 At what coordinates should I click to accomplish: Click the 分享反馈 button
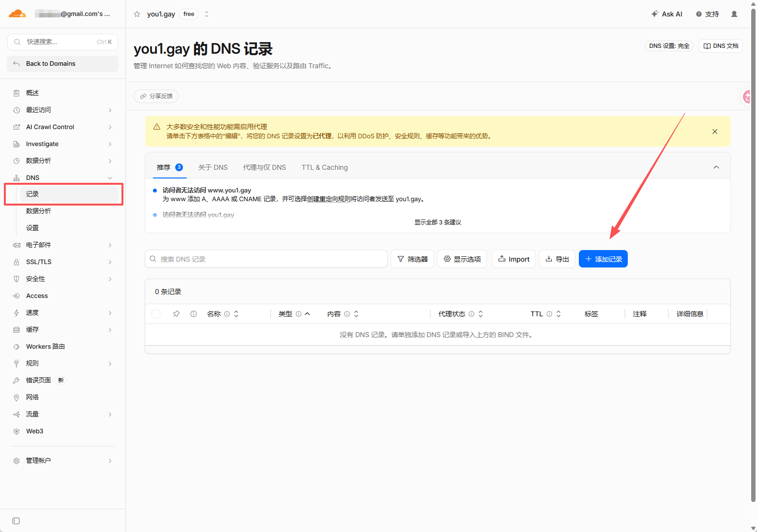coord(156,96)
